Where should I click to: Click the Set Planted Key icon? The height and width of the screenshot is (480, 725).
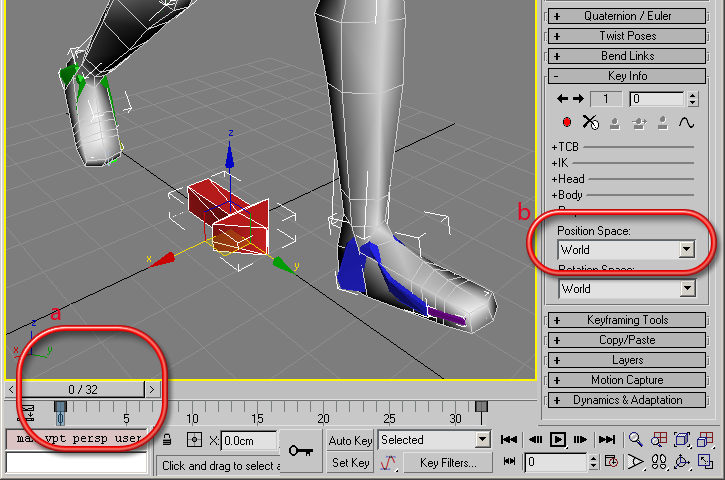614,123
